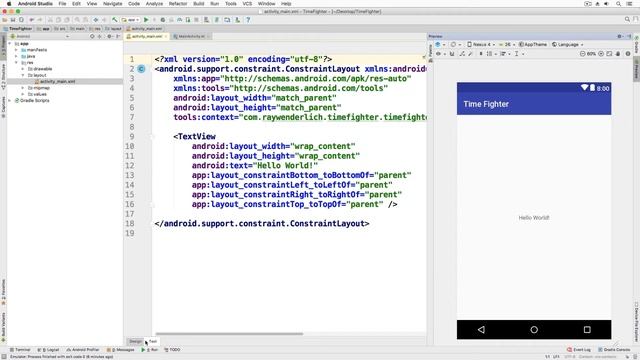640x360 pixels.
Task: Open the Build menu
Action: coord(198,4)
